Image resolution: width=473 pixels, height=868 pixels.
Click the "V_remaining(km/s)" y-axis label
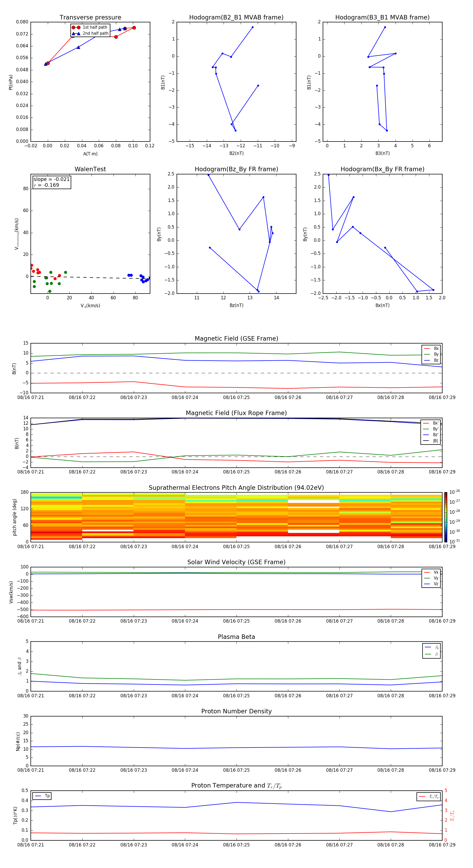17,234
